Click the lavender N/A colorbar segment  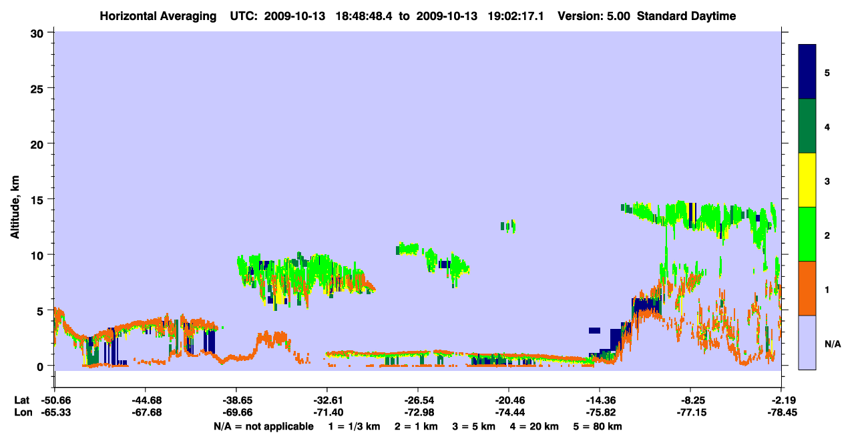(x=807, y=342)
